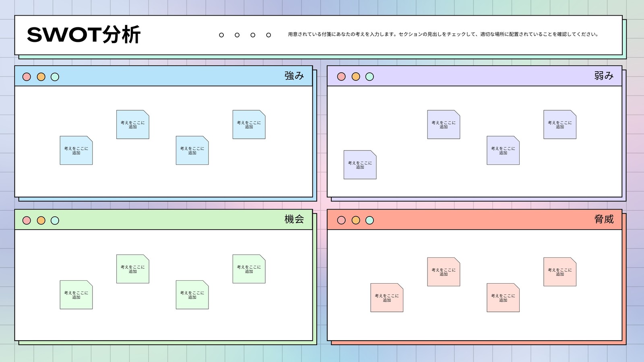Click the teal dot in the 強み panel header
This screenshot has height=362, width=644.
point(55,77)
